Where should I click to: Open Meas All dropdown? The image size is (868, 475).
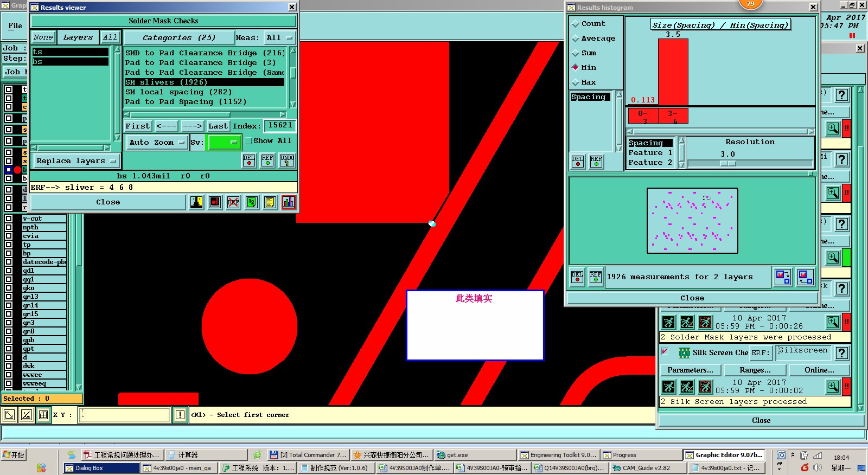279,38
